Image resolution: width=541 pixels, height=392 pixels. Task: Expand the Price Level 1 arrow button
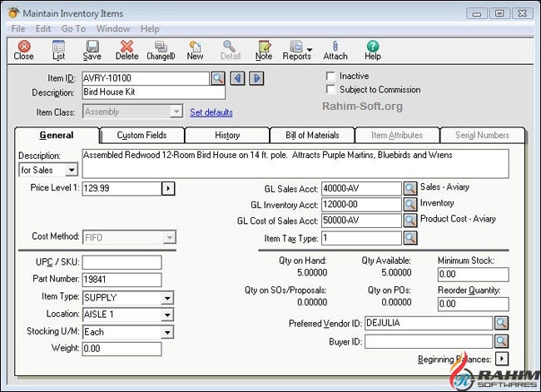[168, 189]
